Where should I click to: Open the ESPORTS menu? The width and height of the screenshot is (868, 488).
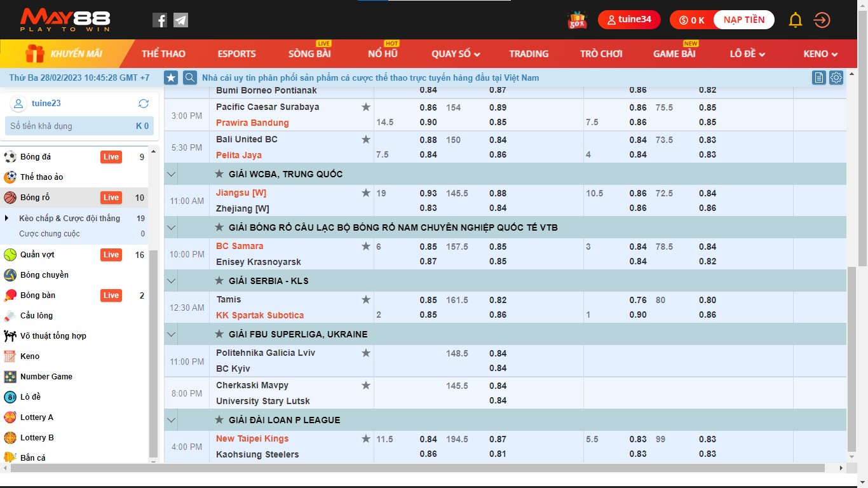point(236,54)
